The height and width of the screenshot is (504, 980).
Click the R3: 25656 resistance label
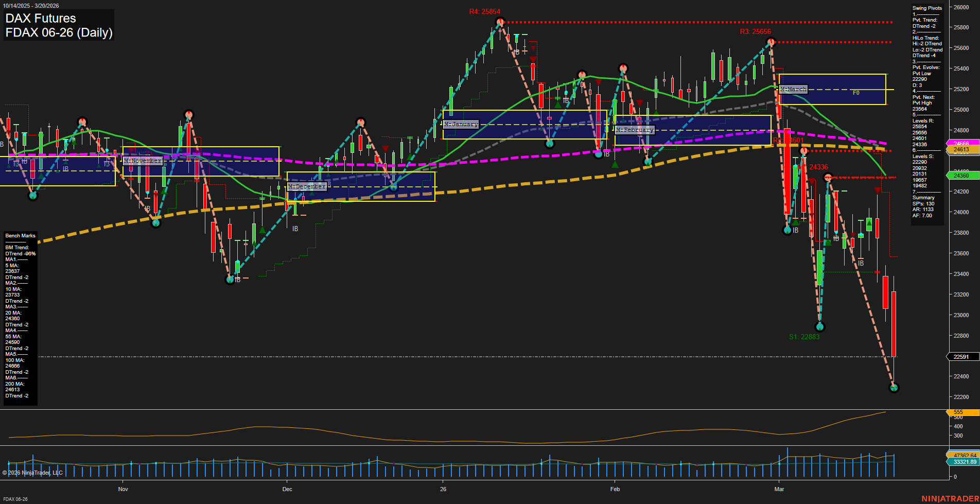(755, 31)
